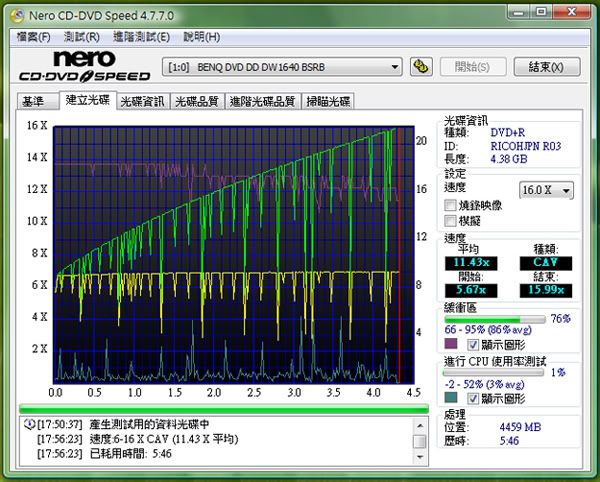
Task: Enable the 燒錄映像 checkbox
Action: pos(450,205)
